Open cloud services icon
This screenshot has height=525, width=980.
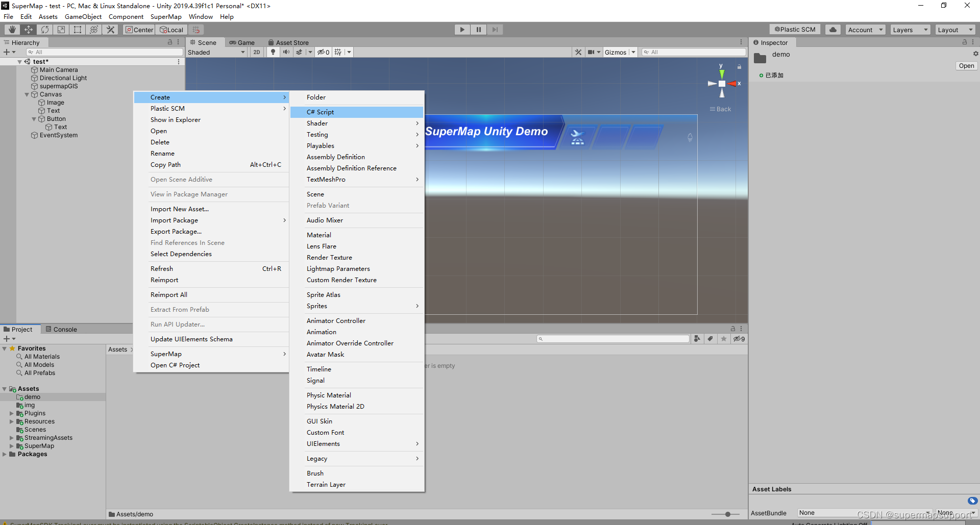(x=833, y=30)
